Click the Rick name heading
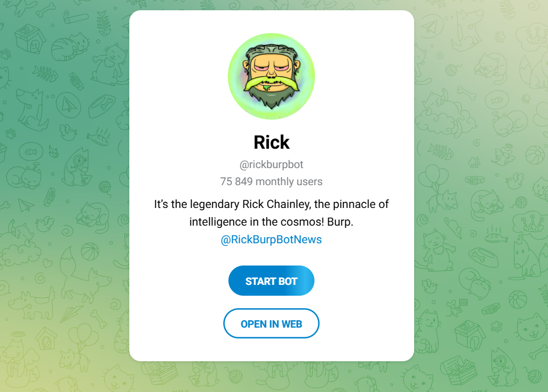This screenshot has height=392, width=548. point(272,142)
